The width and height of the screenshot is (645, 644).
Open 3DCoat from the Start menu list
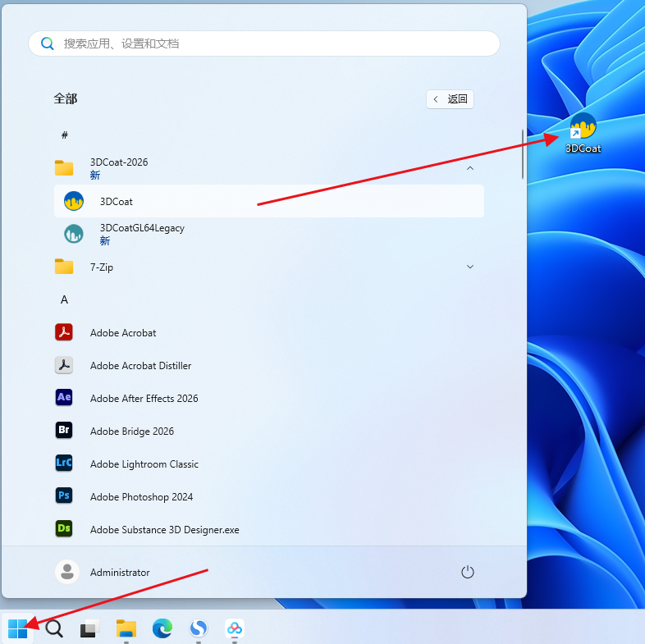pos(268,201)
